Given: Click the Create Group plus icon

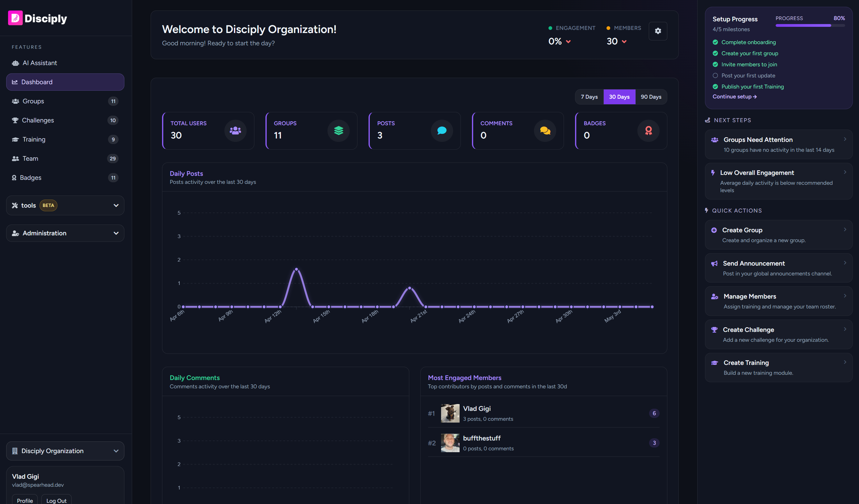Looking at the screenshot, I should point(714,230).
